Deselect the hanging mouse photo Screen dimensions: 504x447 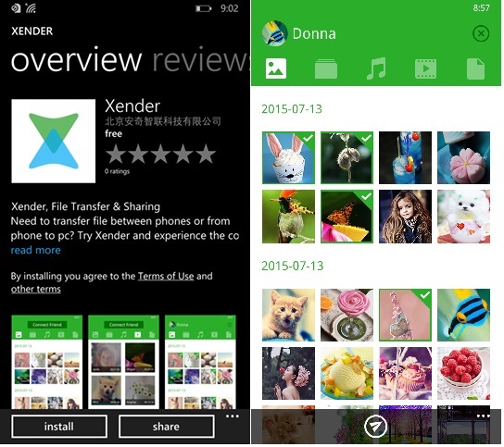(x=346, y=157)
